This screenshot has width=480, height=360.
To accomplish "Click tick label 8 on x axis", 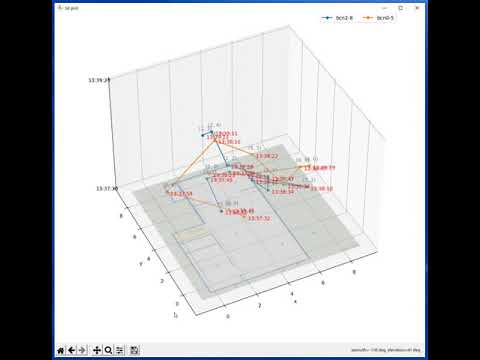I will point(354,272).
